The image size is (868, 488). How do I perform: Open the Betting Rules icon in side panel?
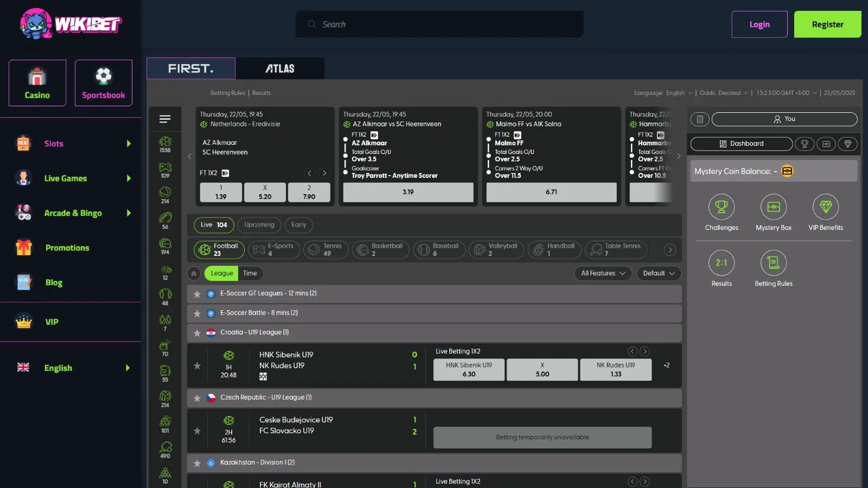773,263
